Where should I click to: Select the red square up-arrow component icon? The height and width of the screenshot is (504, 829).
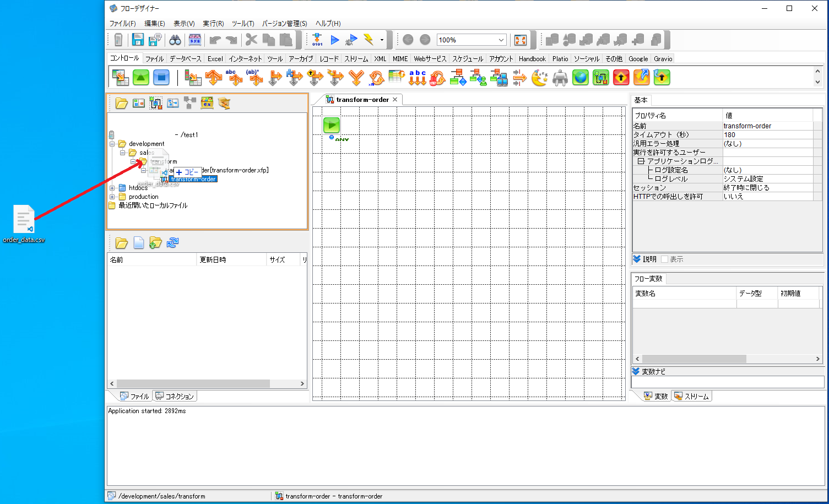tap(621, 78)
